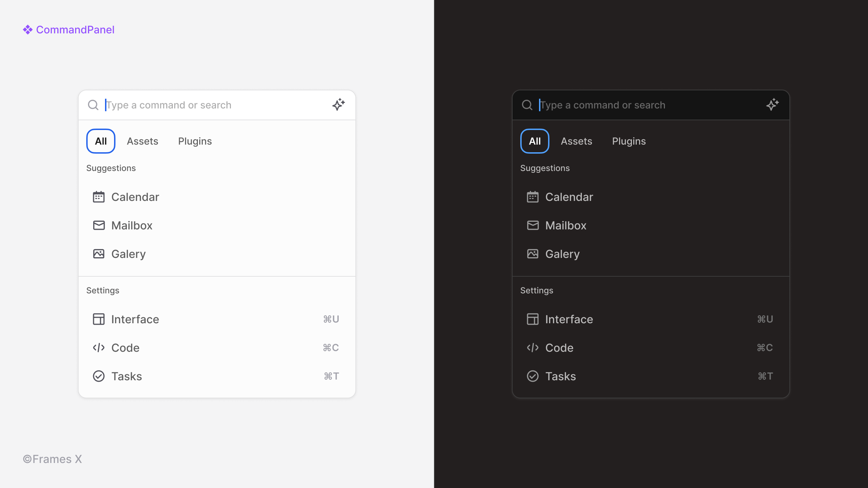Viewport: 868px width, 488px height.
Task: Click the command search input field
Action: pyautogui.click(x=216, y=104)
